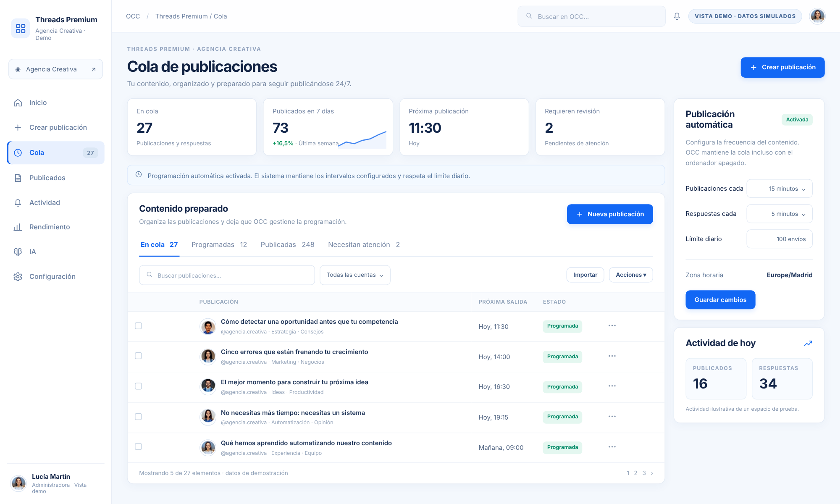840x504 pixels.
Task: Check the 'No necesitas más tiempo' row checkbox
Action: tap(138, 417)
